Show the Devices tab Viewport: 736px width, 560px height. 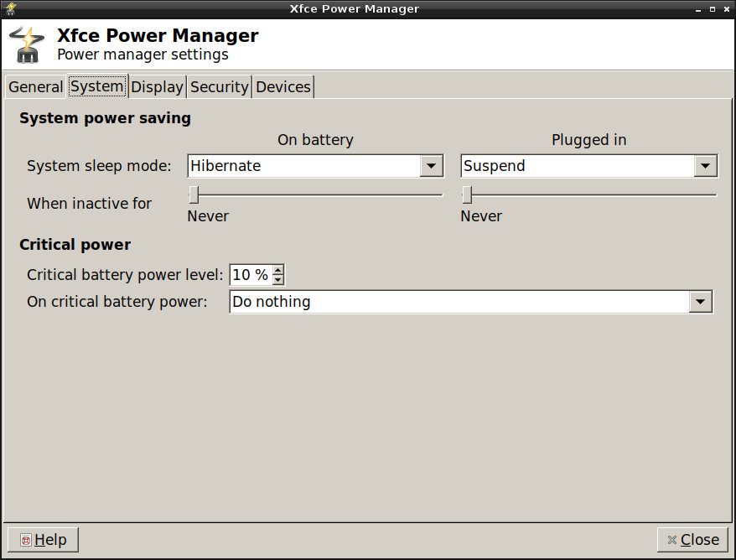[x=283, y=87]
